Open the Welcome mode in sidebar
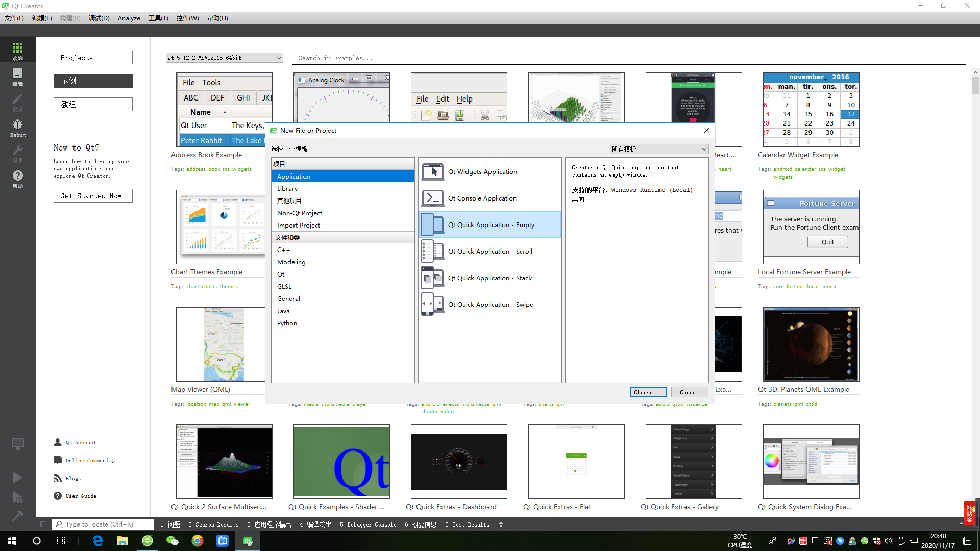 pos(17,50)
